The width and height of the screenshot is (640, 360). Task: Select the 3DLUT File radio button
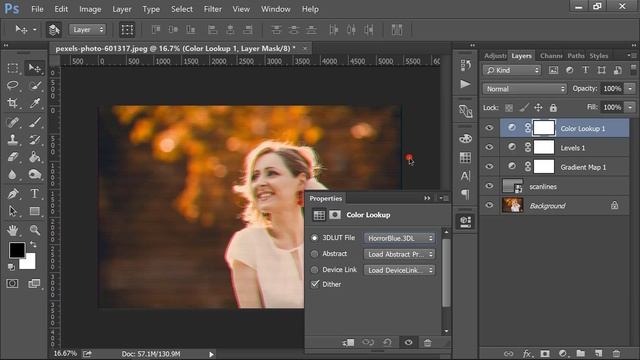tap(314, 238)
